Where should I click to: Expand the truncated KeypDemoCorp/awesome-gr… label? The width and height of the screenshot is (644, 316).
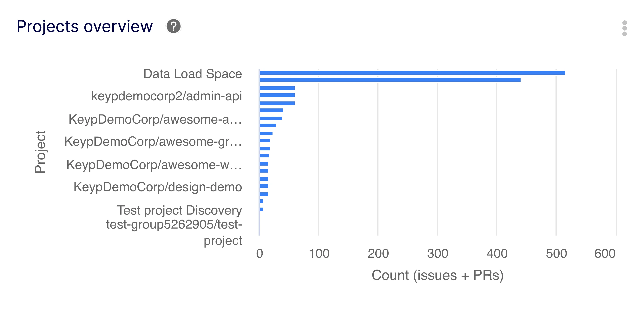click(x=153, y=142)
